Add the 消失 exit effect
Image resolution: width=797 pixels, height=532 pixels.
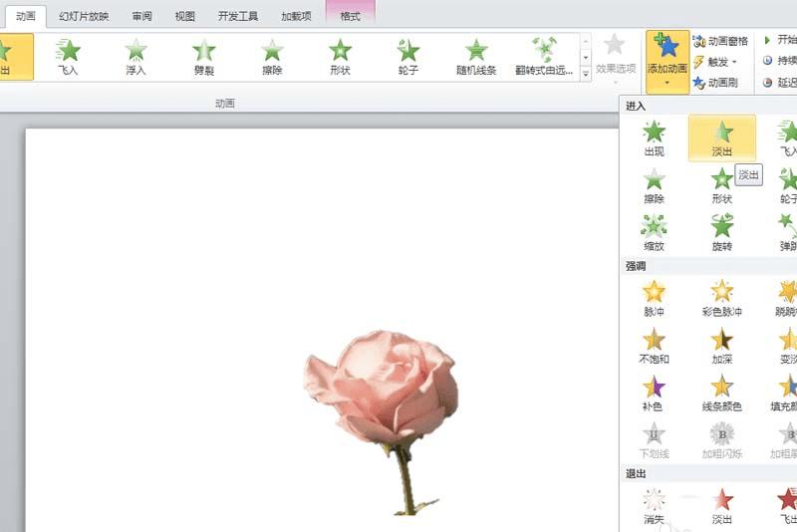(x=654, y=506)
